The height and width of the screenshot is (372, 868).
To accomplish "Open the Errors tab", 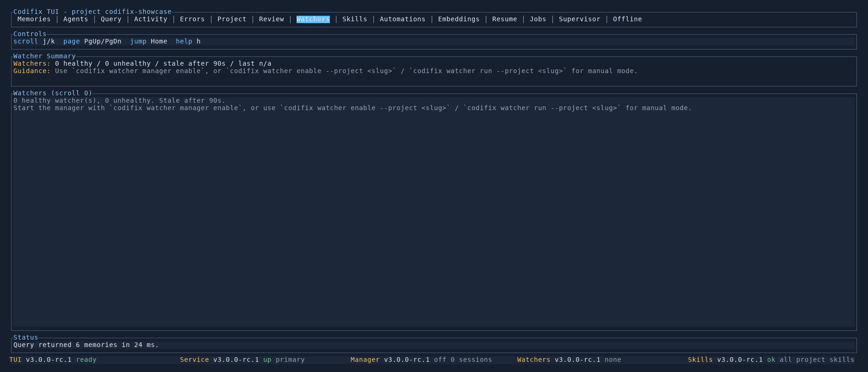I will 192,19.
